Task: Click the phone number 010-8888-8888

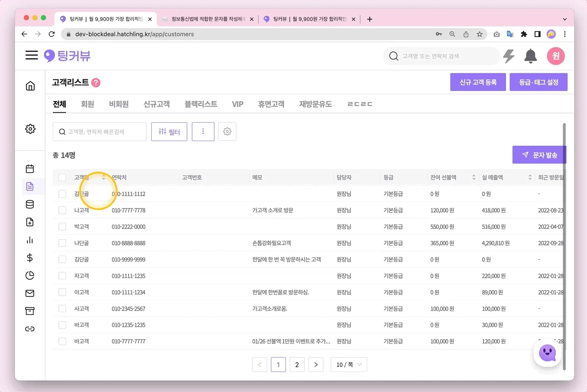Action: (x=129, y=243)
